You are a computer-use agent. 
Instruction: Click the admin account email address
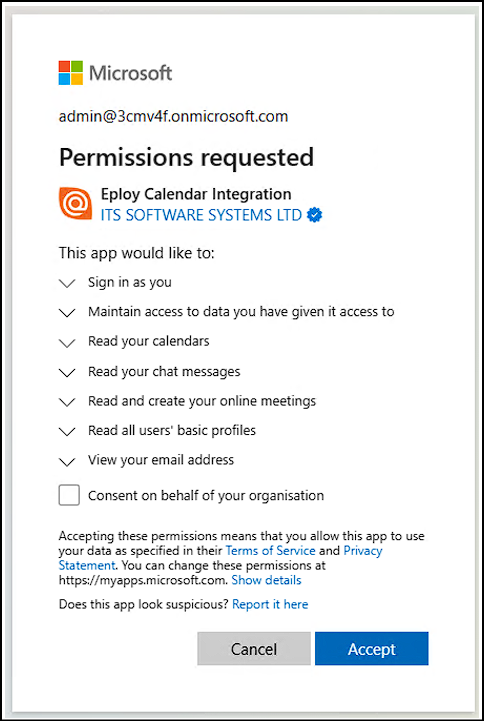pyautogui.click(x=174, y=116)
